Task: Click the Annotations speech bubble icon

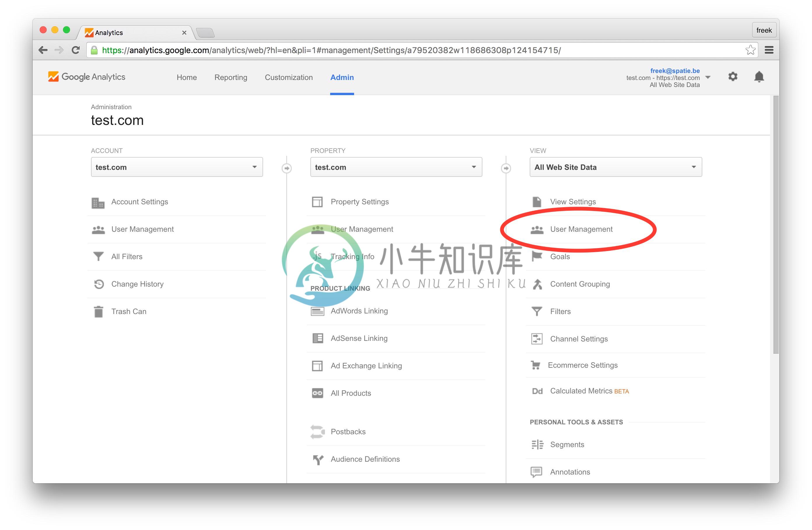Action: 536,472
